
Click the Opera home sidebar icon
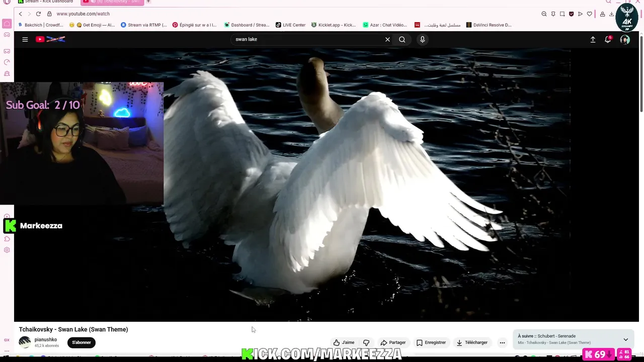coord(7,24)
